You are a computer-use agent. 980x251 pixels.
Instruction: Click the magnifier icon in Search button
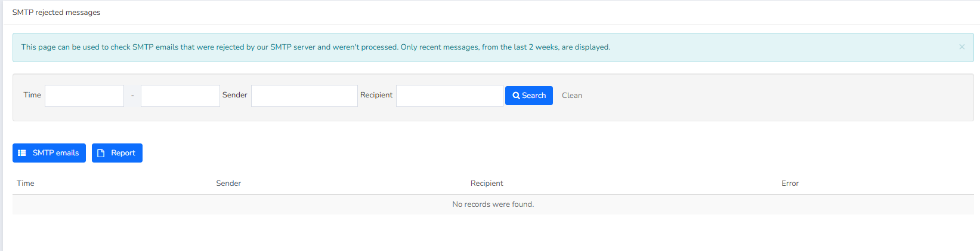tap(517, 96)
